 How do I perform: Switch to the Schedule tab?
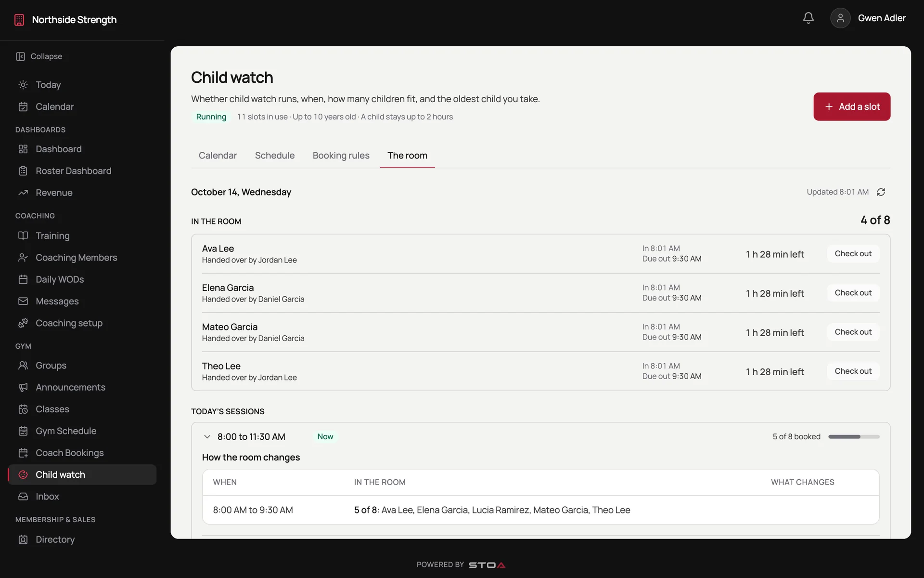click(274, 156)
